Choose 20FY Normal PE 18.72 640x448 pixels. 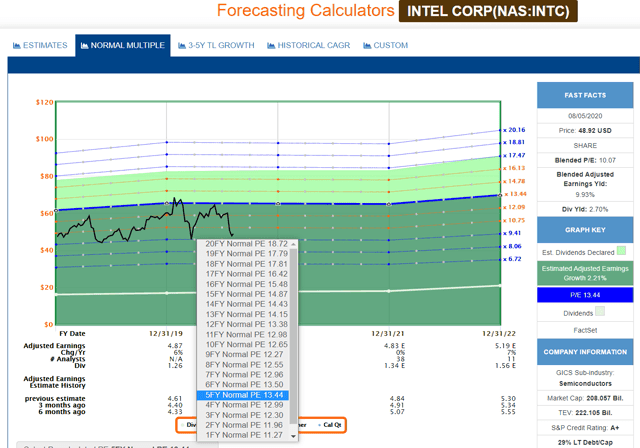point(247,244)
